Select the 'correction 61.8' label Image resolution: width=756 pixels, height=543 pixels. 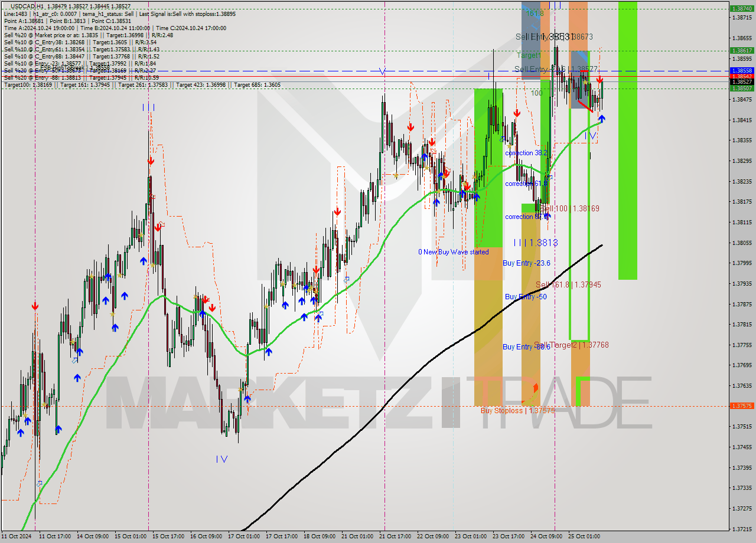526,184
